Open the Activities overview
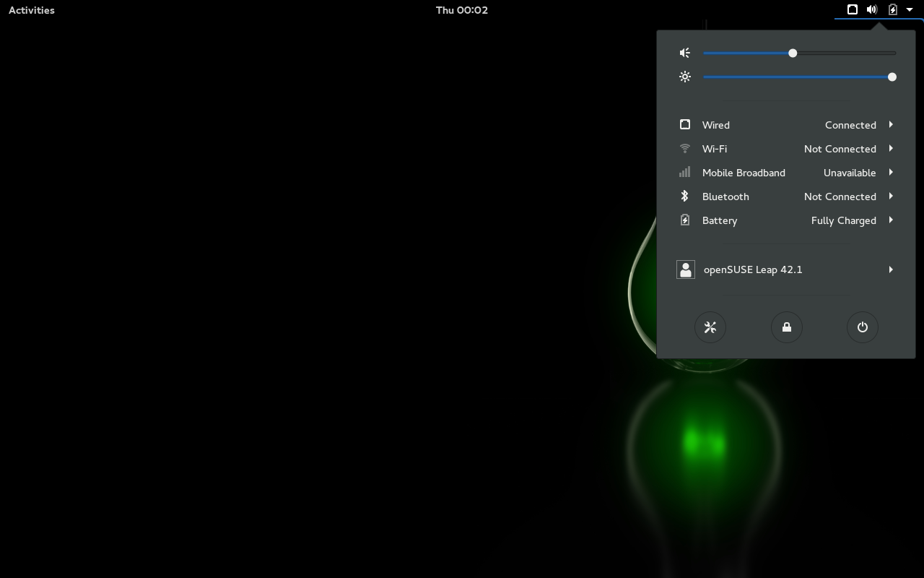This screenshot has height=578, width=924. [32, 10]
